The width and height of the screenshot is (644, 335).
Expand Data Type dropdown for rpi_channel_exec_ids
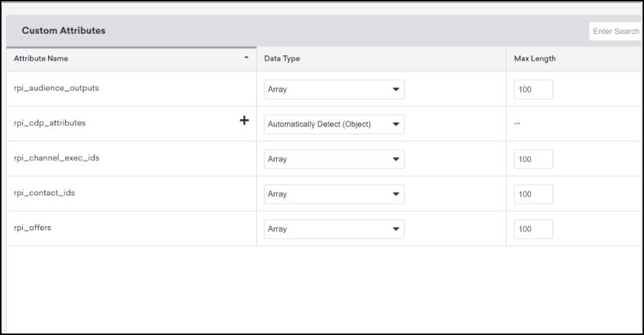pos(334,159)
